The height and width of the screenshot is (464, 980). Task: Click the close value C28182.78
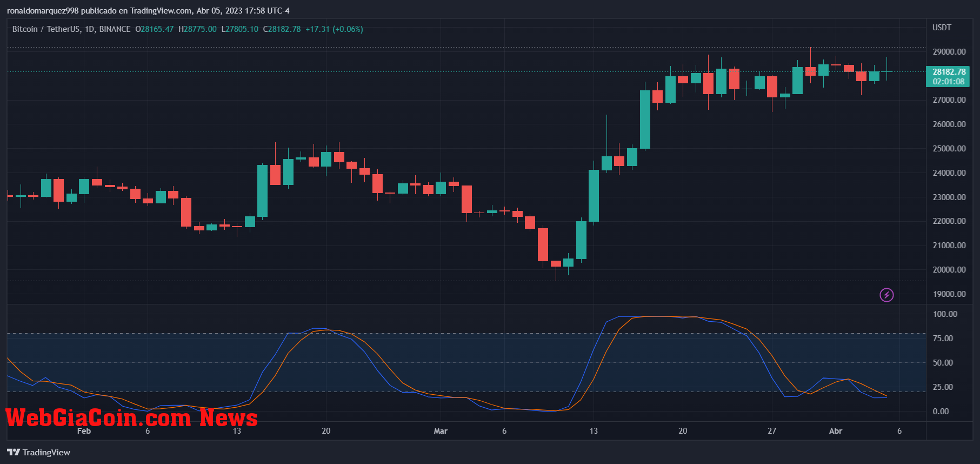tap(282, 29)
